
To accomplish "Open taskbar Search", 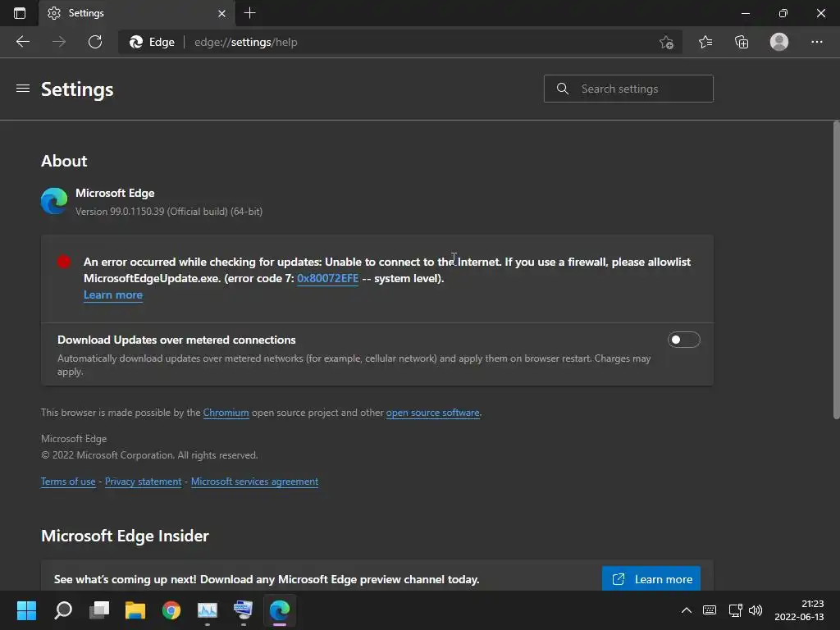I will click(x=63, y=610).
